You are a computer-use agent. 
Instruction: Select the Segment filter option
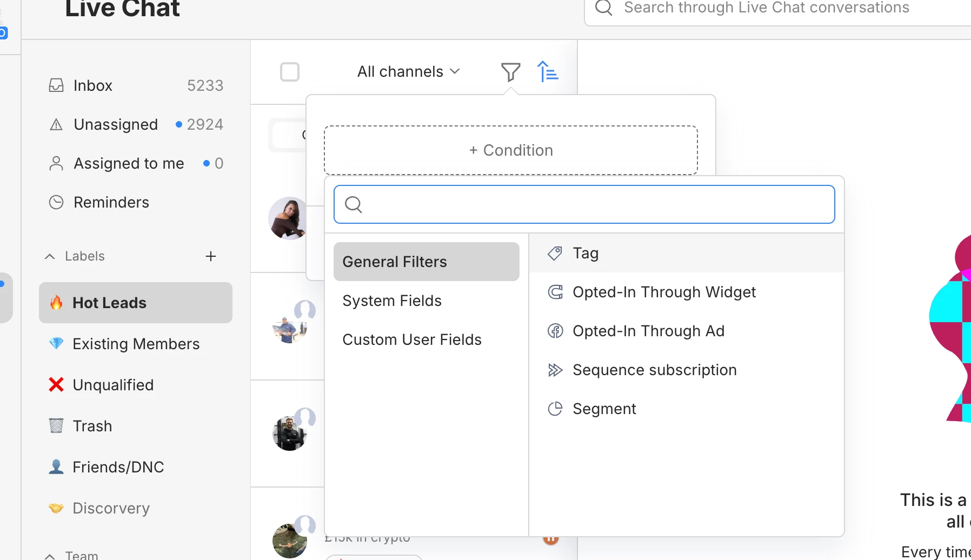click(x=604, y=409)
